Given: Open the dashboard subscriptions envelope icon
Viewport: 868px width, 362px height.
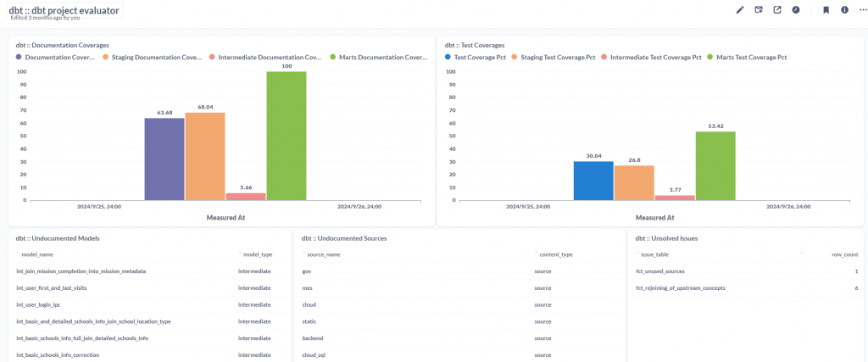Looking at the screenshot, I should tap(759, 10).
